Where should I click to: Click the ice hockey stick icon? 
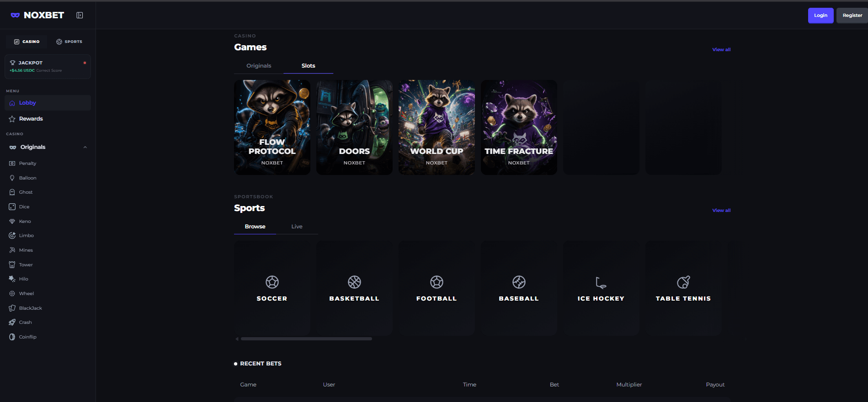[601, 282]
